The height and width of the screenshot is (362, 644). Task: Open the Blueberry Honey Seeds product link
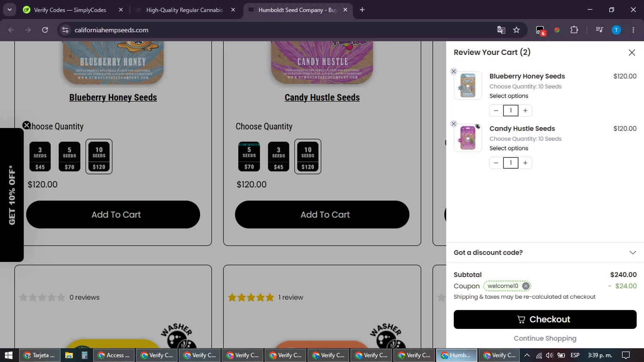click(x=113, y=97)
